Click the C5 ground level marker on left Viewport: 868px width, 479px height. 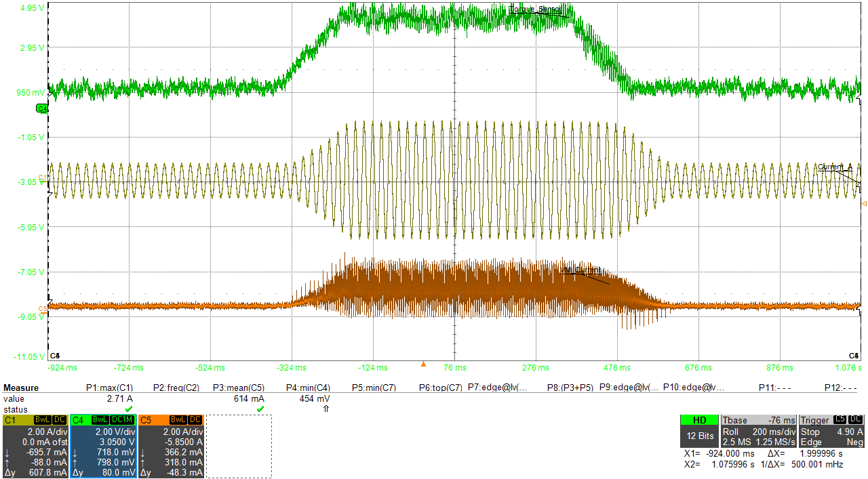click(43, 309)
